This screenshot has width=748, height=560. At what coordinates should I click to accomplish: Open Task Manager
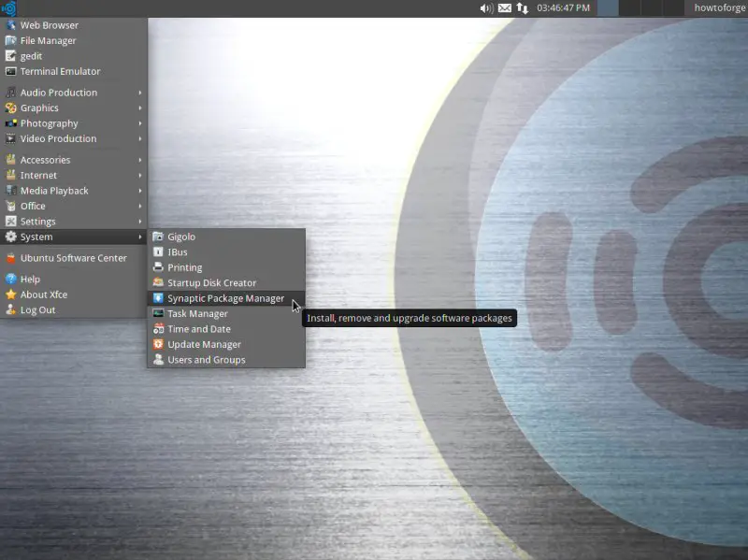[x=226, y=313]
